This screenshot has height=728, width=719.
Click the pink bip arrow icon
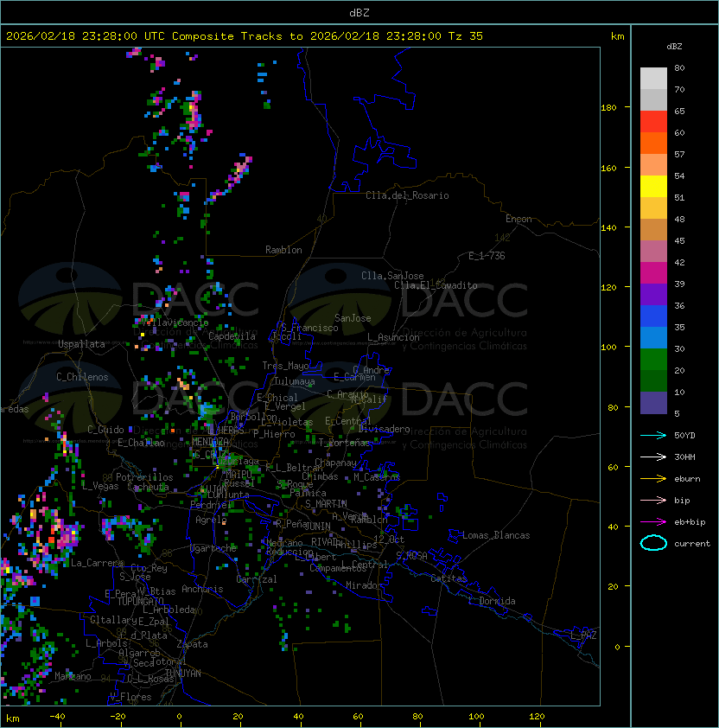point(653,500)
